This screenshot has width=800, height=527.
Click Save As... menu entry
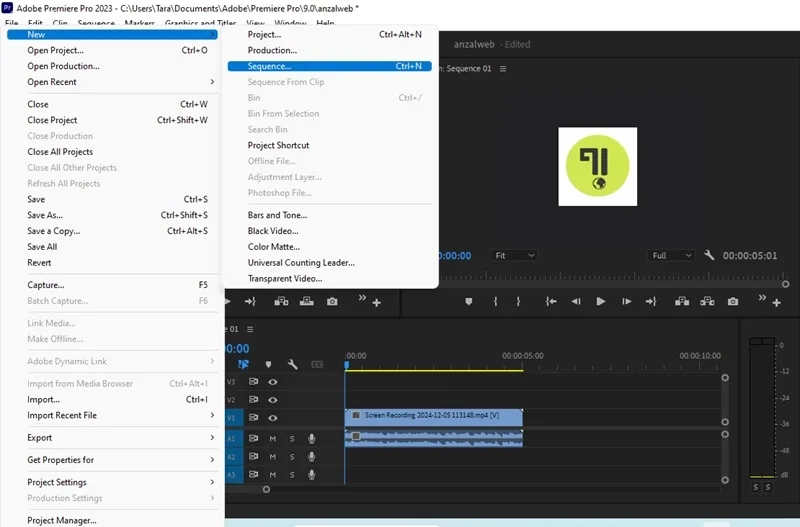[119, 215]
